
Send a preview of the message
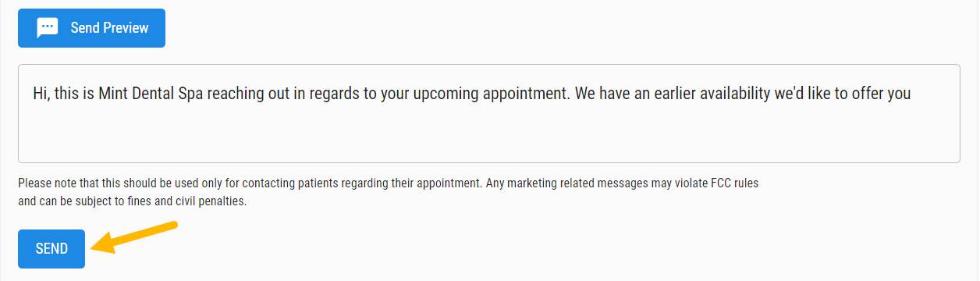(x=91, y=28)
